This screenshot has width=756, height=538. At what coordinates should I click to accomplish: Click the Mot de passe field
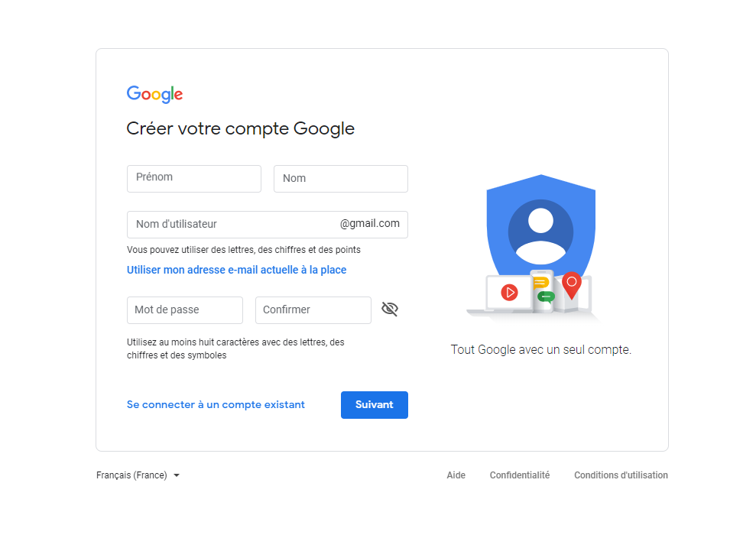185,310
